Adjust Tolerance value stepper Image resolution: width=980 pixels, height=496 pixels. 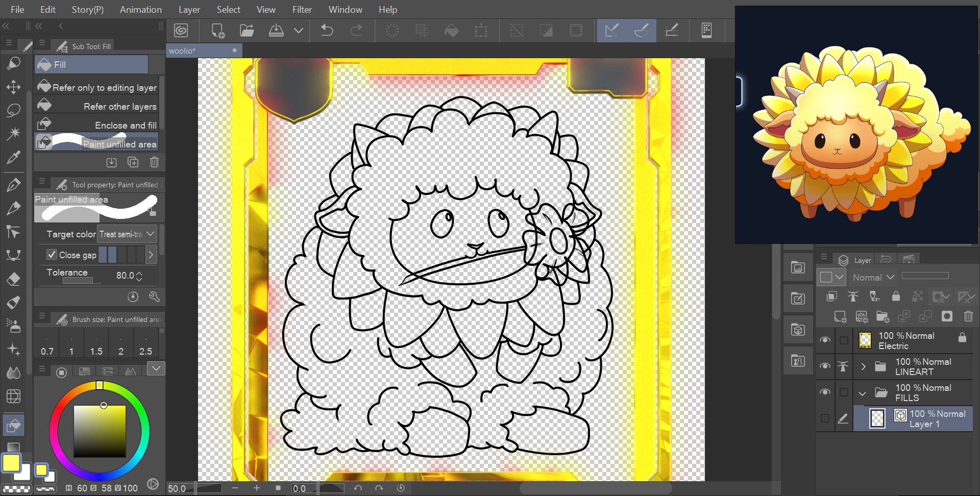click(x=139, y=276)
